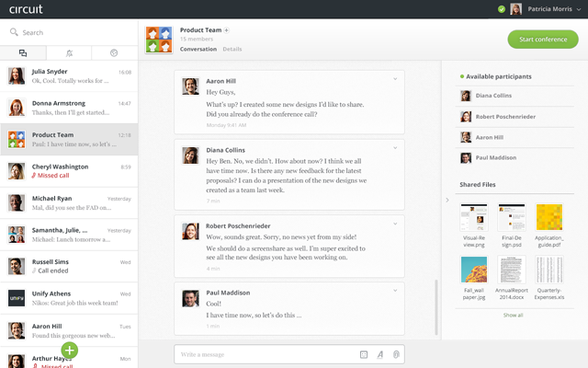Click Patricia Morris profile avatar
588x368 pixels.
click(x=516, y=9)
